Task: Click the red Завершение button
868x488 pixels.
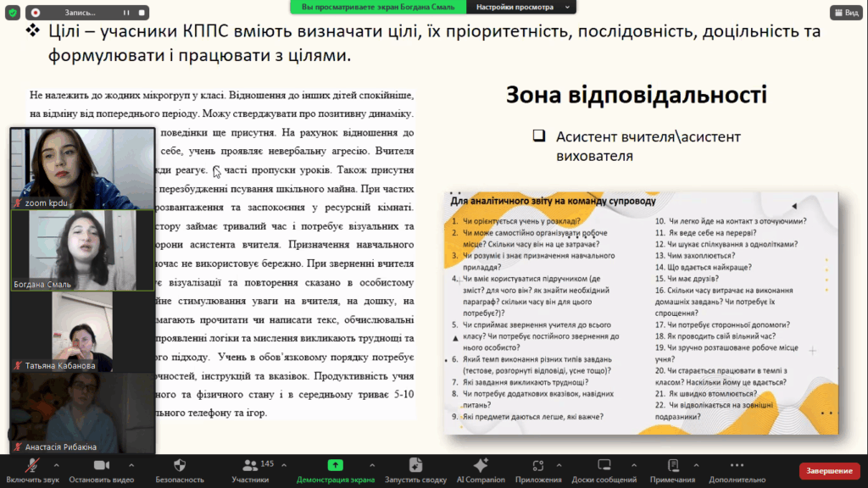Action: [x=829, y=471]
